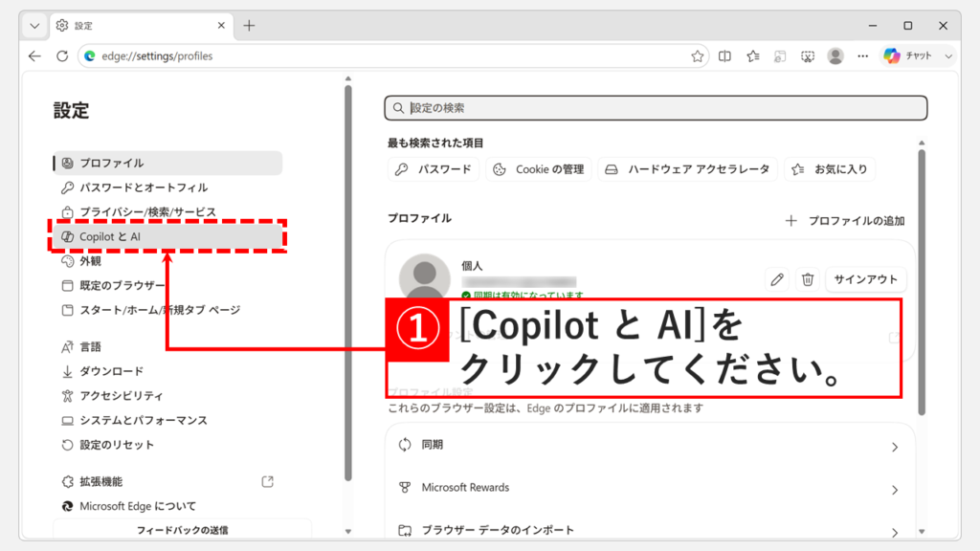Reload the page with refresh icon
Screen dimensions: 980x551
[62, 56]
